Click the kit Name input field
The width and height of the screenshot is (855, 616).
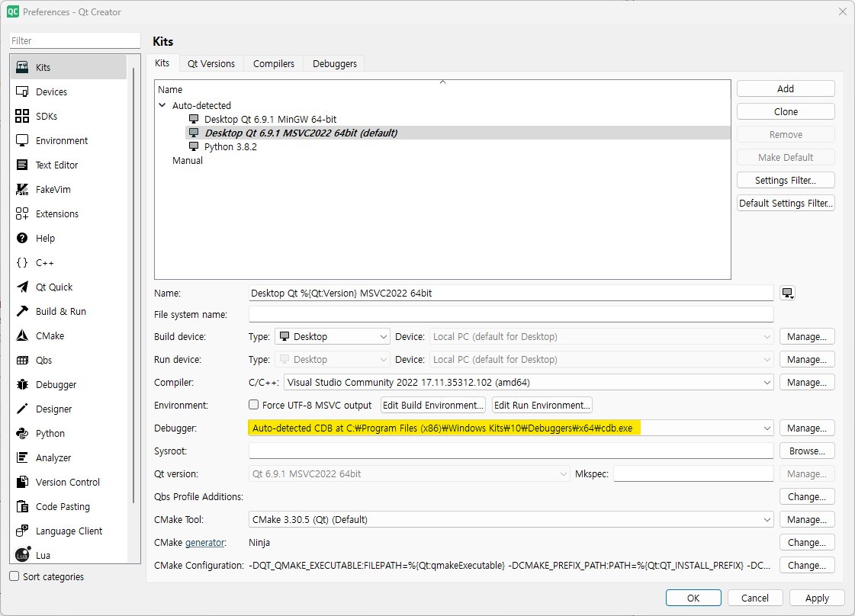pyautogui.click(x=511, y=293)
